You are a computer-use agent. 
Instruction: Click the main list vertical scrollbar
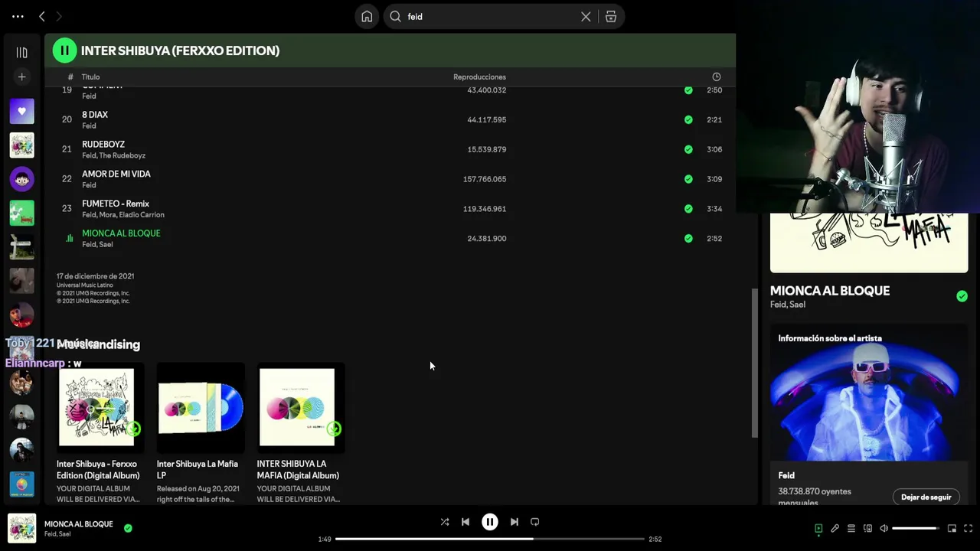[x=755, y=363]
